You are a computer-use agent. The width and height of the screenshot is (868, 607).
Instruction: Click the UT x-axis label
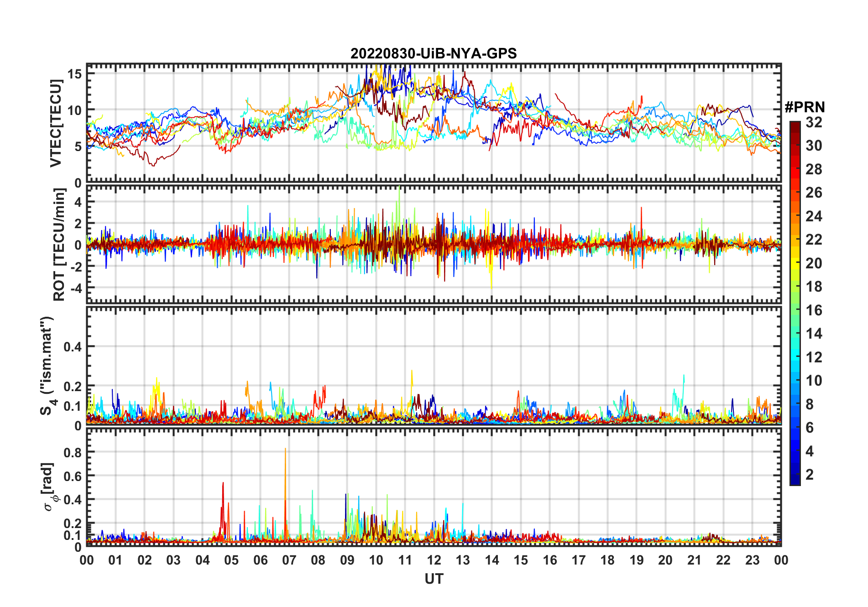[x=434, y=579]
